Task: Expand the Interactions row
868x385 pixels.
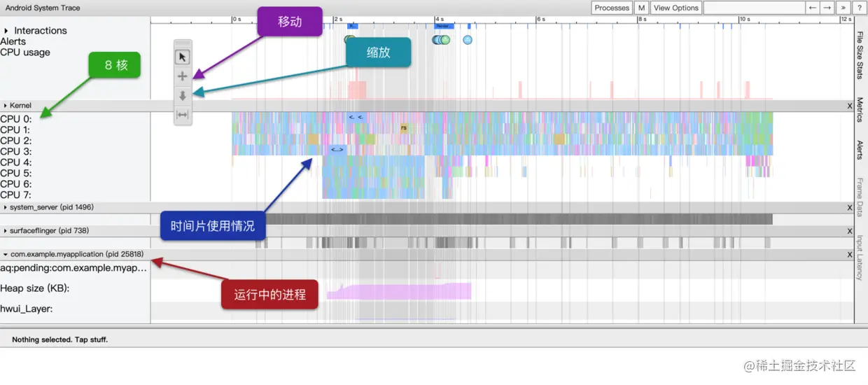Action: (6, 31)
